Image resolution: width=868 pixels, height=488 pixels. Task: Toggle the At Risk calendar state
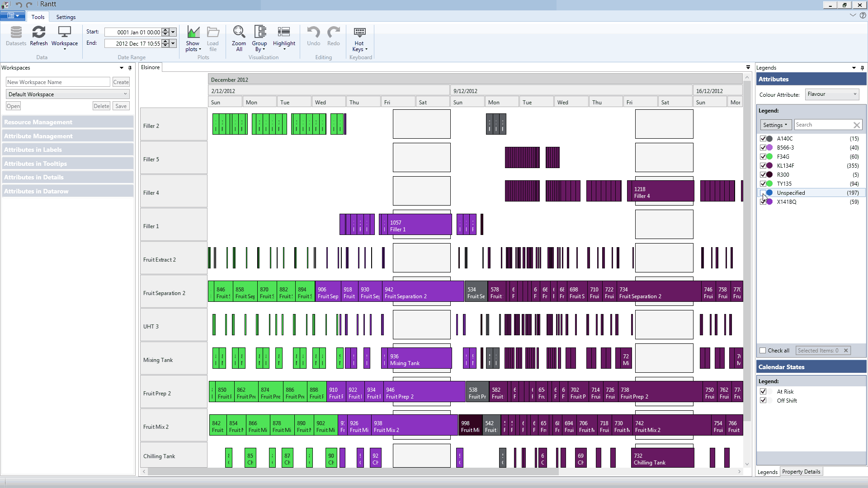[763, 392]
